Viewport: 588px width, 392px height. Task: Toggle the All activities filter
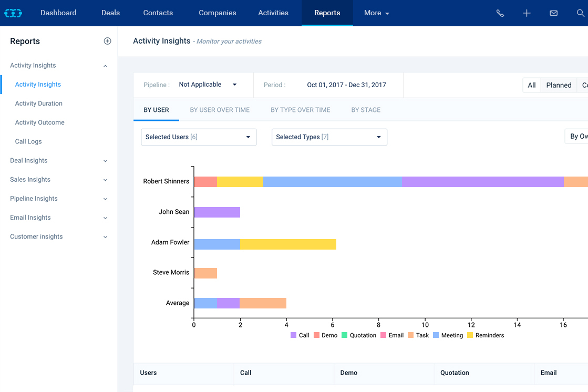pos(532,85)
